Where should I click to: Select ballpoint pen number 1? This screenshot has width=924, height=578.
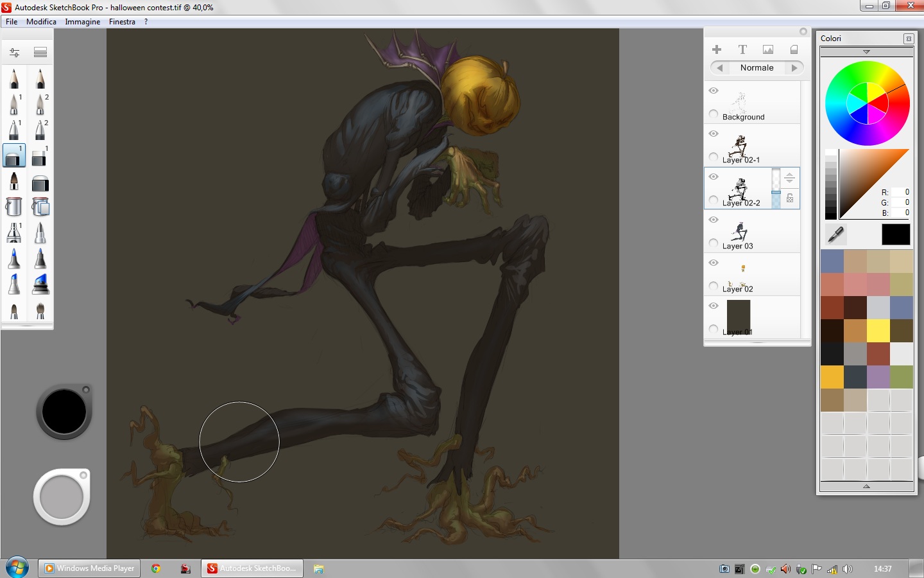tap(14, 130)
